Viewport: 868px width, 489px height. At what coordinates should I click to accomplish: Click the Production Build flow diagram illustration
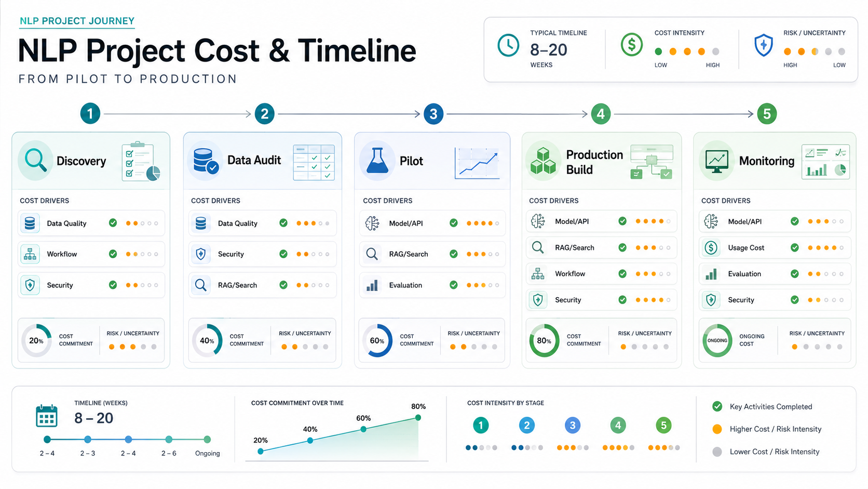coord(652,162)
